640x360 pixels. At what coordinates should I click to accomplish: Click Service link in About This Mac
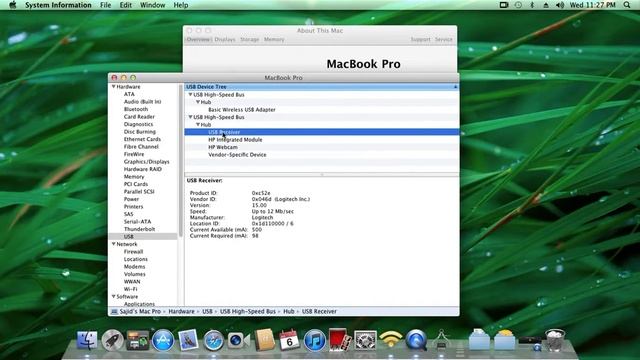(443, 40)
